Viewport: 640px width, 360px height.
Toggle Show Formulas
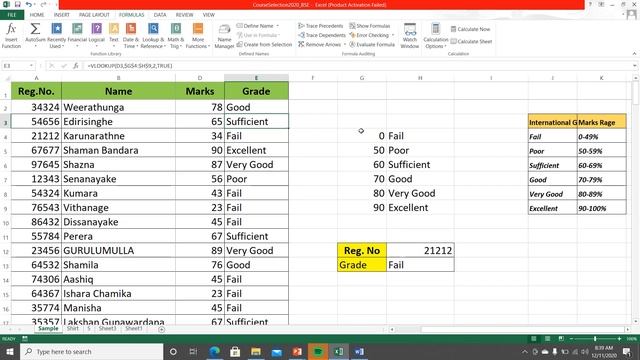[370, 26]
